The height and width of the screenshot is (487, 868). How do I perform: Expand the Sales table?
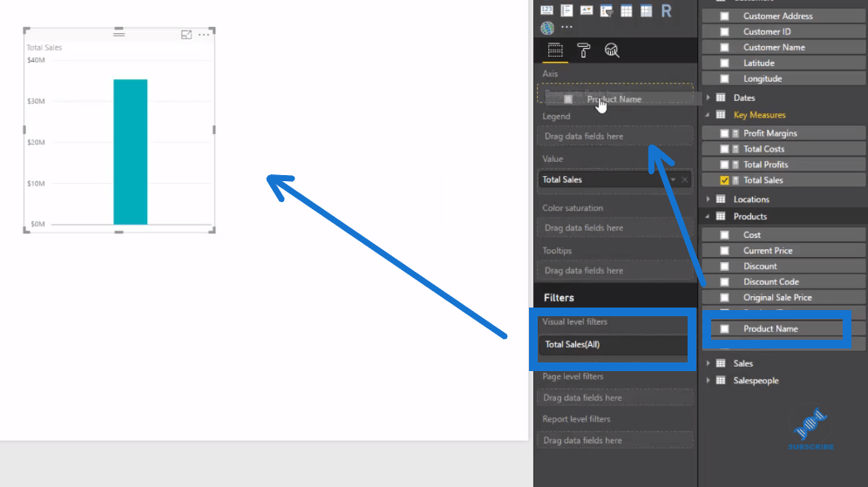click(x=708, y=363)
